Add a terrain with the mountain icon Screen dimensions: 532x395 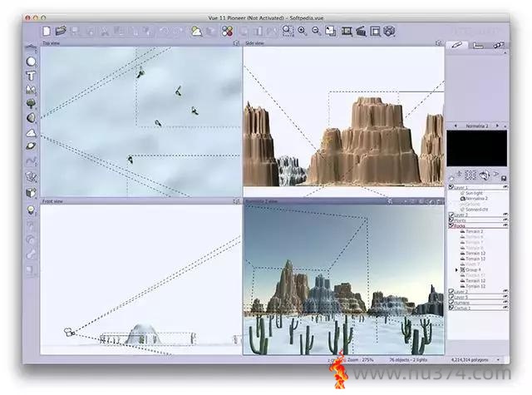(x=31, y=89)
